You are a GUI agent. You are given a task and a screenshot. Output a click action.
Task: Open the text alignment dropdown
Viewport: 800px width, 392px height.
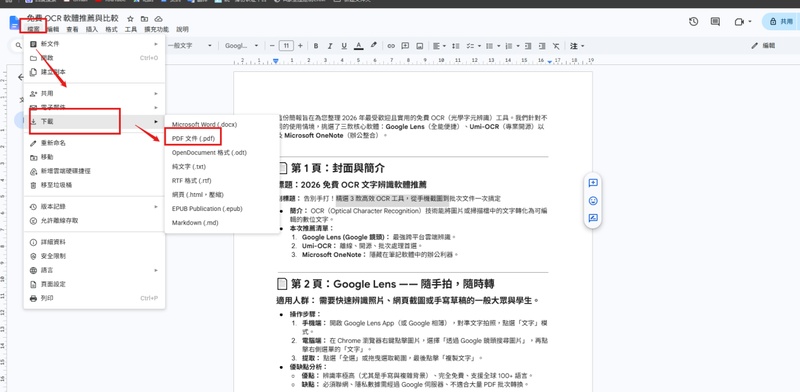point(439,46)
